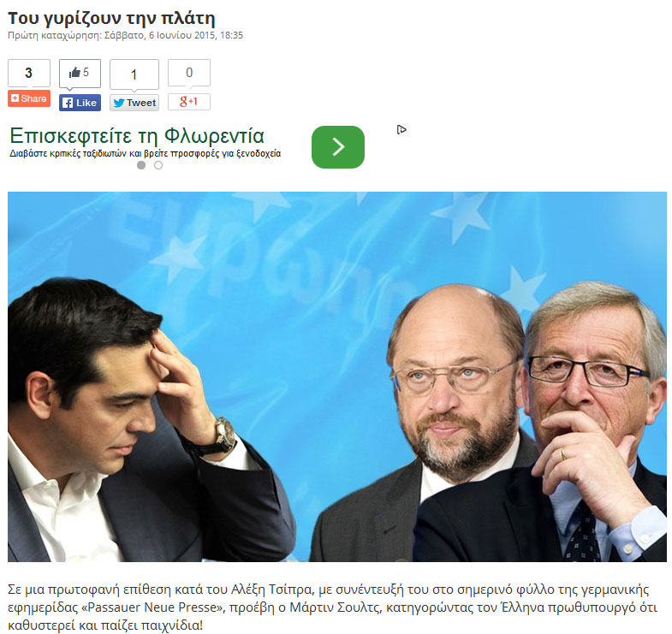672x634 pixels.
Task: Click the publication date line
Action: [x=126, y=36]
